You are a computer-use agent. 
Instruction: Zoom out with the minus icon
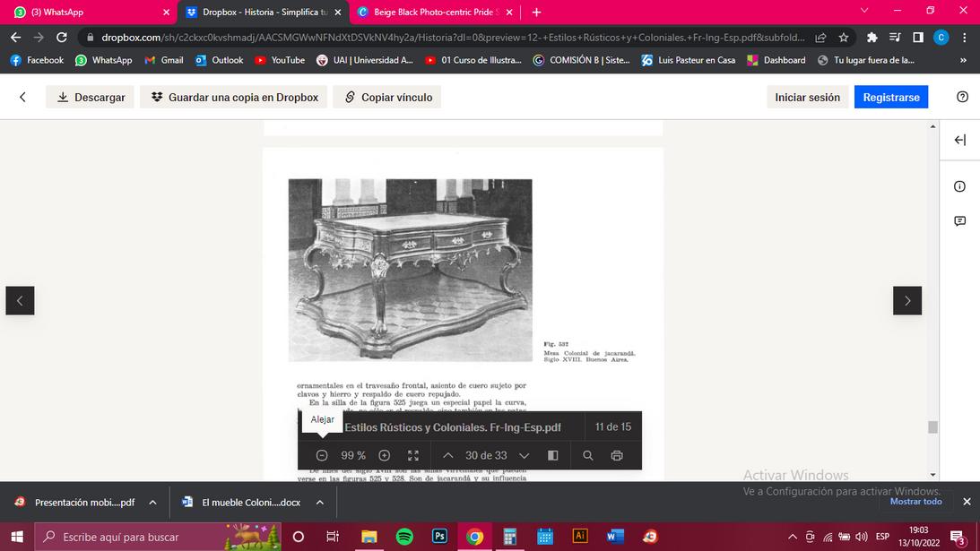click(x=322, y=455)
